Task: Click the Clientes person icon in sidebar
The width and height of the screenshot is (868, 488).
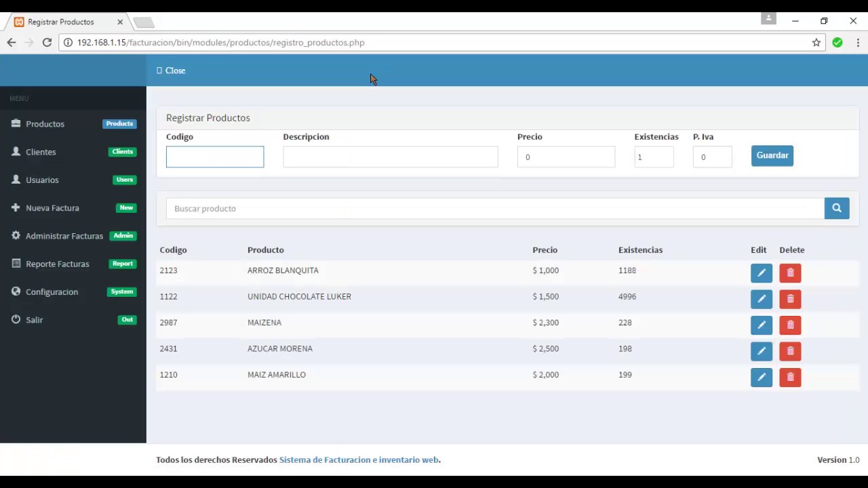Action: (x=16, y=152)
